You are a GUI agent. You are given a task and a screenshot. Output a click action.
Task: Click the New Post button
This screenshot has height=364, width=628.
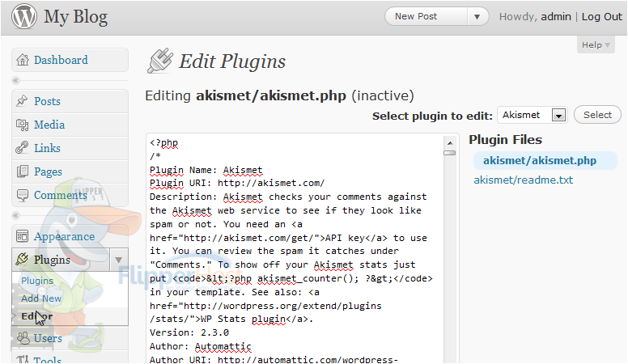pos(426,17)
